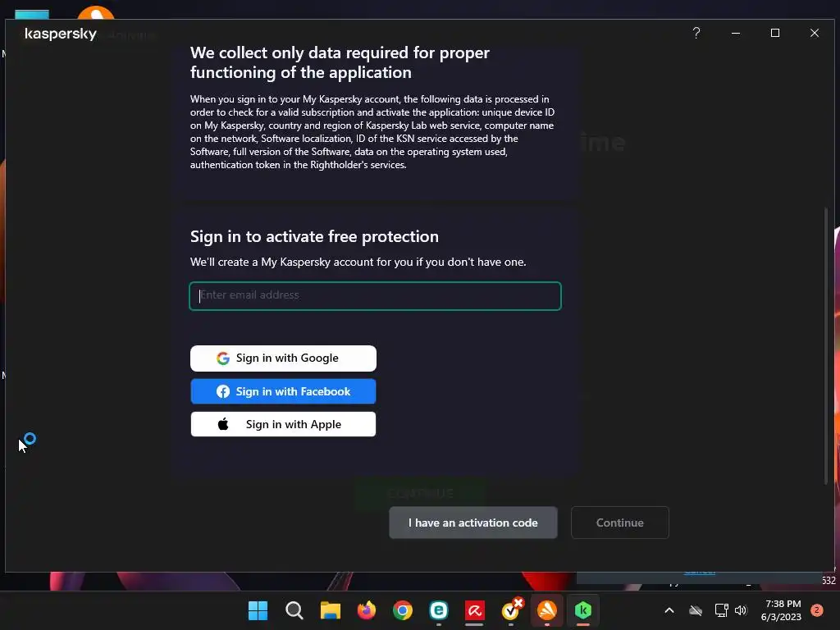The height and width of the screenshot is (630, 840).
Task: Open the Windows Start menu
Action: click(x=258, y=610)
